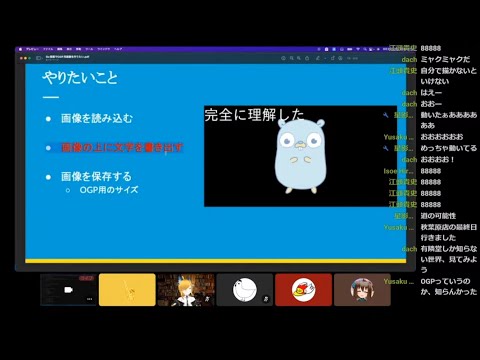Focus the Preview toolbar search field
Viewport: 480px width, 360px height.
[353, 58]
